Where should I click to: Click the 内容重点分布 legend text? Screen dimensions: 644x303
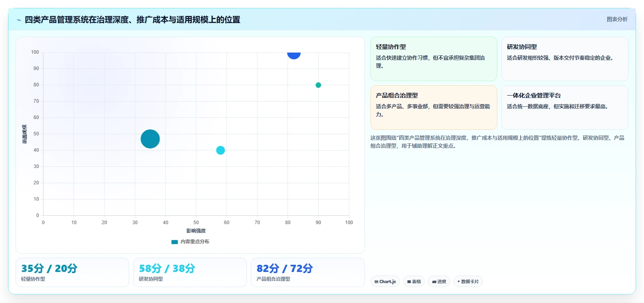pos(195,242)
